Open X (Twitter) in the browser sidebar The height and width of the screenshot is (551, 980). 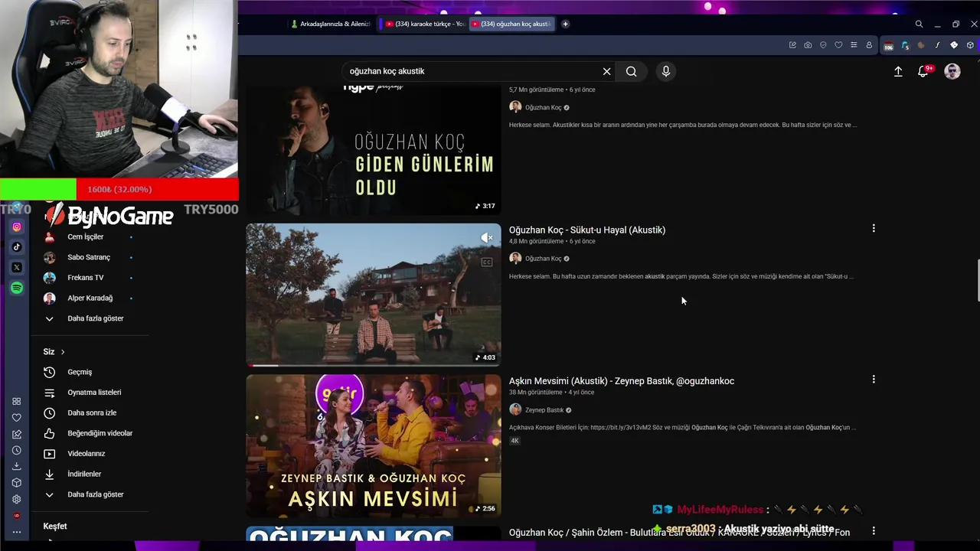coord(17,267)
